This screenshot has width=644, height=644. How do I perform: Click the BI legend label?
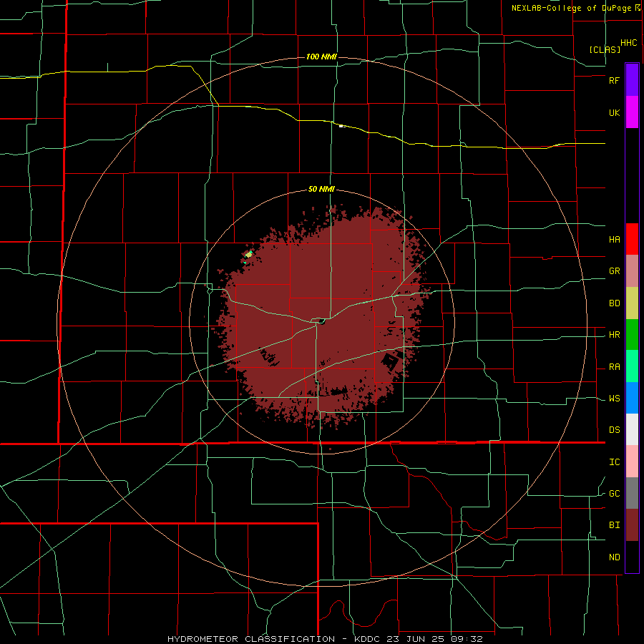point(614,525)
